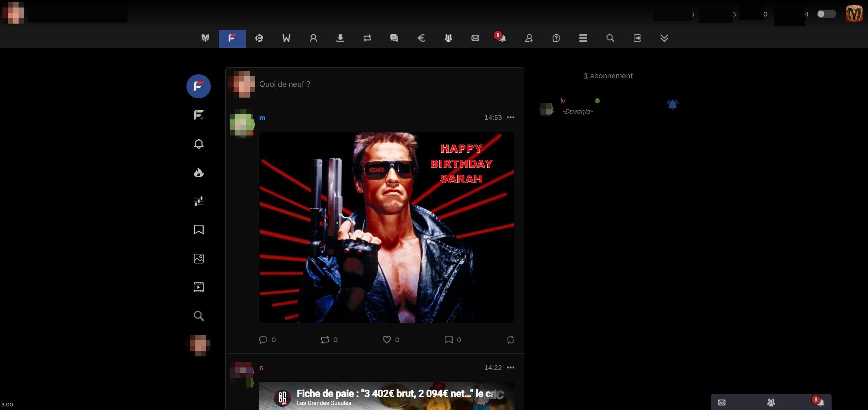Viewport: 868px width, 410px height.
Task: Open envelope messages icon in top navbar
Action: click(x=475, y=38)
